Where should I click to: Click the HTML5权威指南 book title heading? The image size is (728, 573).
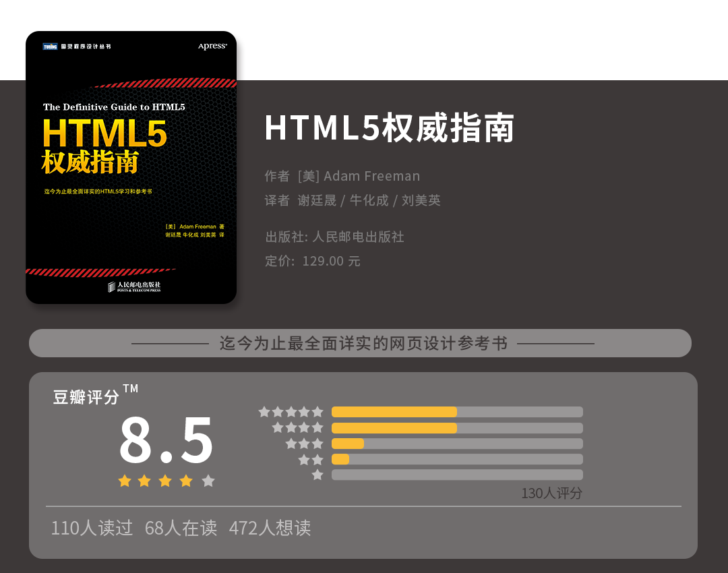389,127
